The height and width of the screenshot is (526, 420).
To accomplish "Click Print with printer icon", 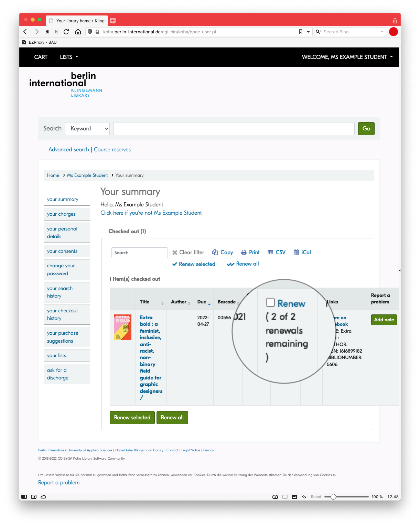I will (x=250, y=252).
